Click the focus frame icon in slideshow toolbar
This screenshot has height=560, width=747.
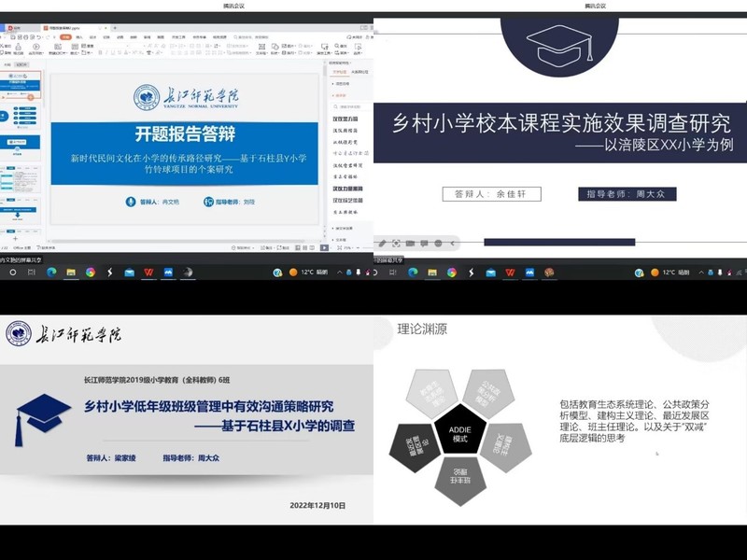[396, 244]
